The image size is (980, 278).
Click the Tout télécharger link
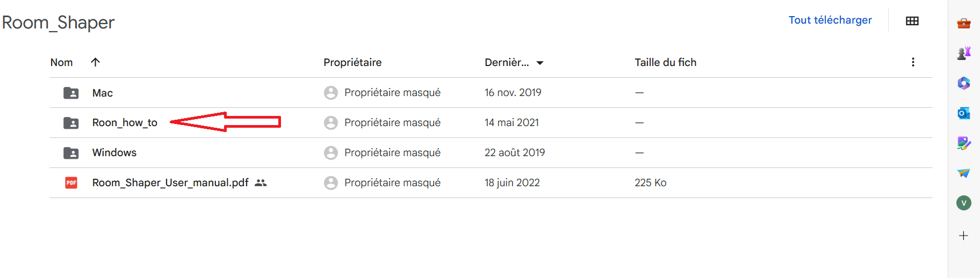click(830, 20)
